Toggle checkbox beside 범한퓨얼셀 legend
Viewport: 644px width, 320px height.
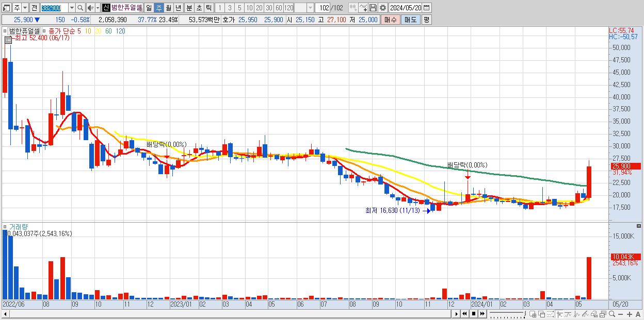point(5,31)
